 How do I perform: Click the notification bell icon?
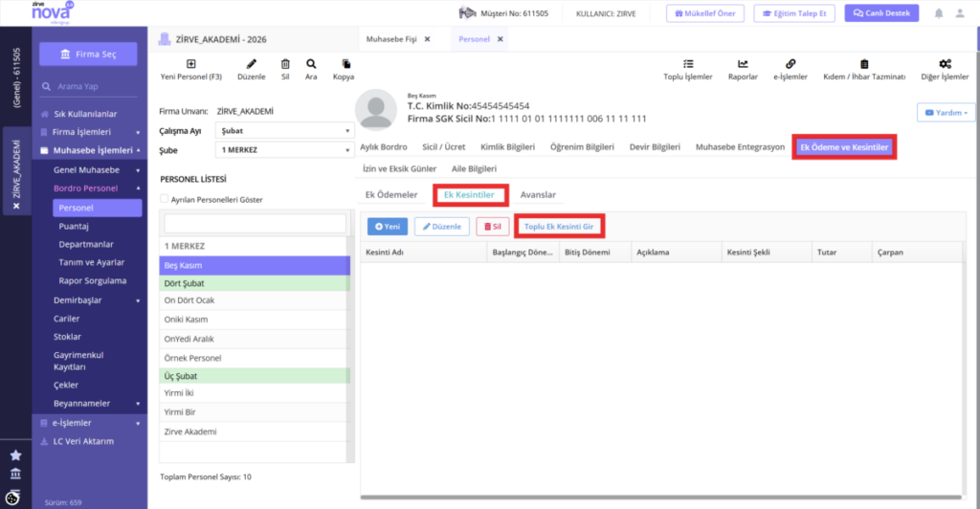pos(938,13)
